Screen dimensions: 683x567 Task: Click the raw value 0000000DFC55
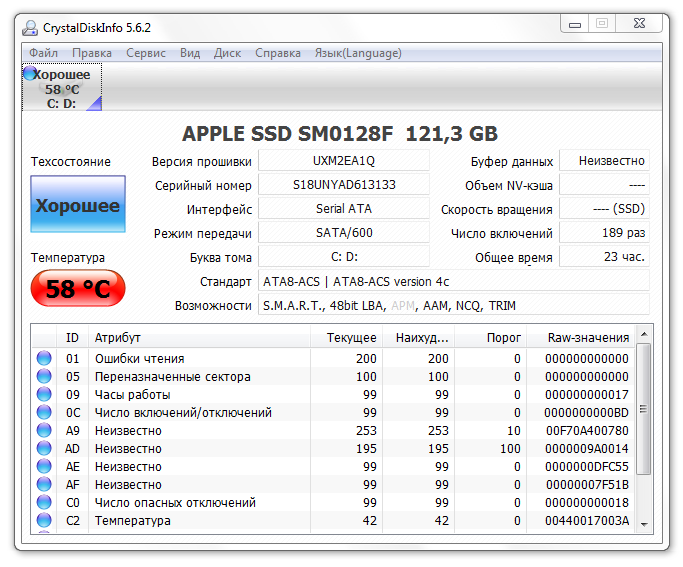tap(587, 466)
